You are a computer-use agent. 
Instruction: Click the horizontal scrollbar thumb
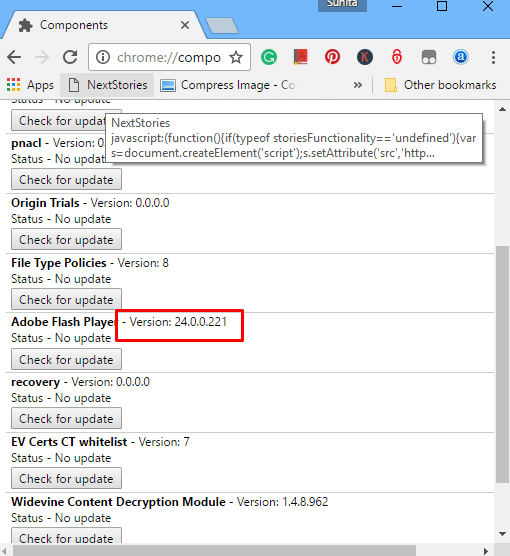pyautogui.click(x=214, y=551)
